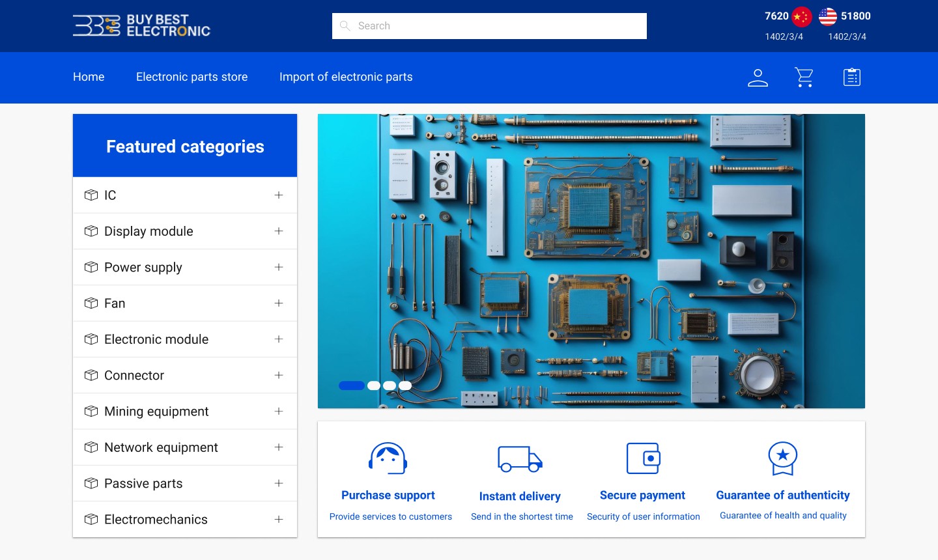
Task: Open the Import of electronic parts menu
Action: (346, 77)
